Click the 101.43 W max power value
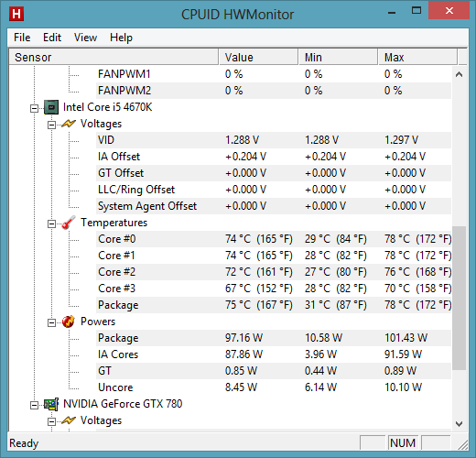The width and height of the screenshot is (476, 458). pyautogui.click(x=406, y=338)
